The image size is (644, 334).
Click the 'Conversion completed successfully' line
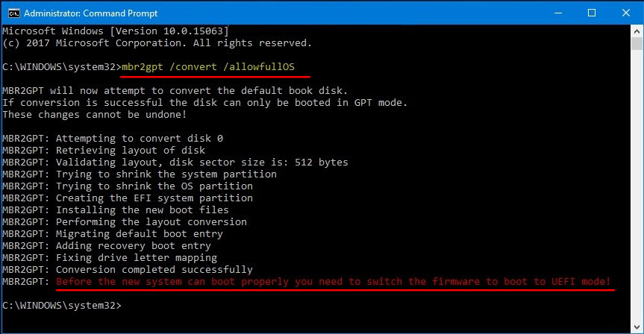(128, 270)
